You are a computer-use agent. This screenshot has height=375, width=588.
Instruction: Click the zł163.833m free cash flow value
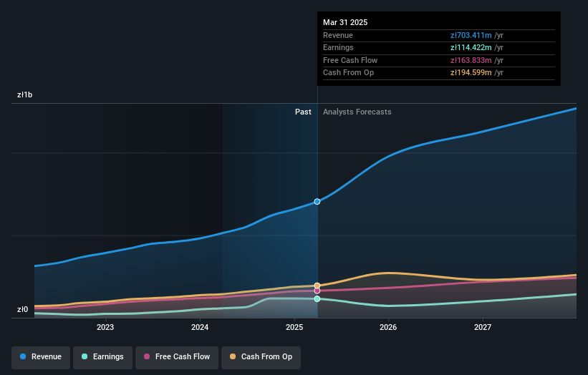tap(471, 60)
